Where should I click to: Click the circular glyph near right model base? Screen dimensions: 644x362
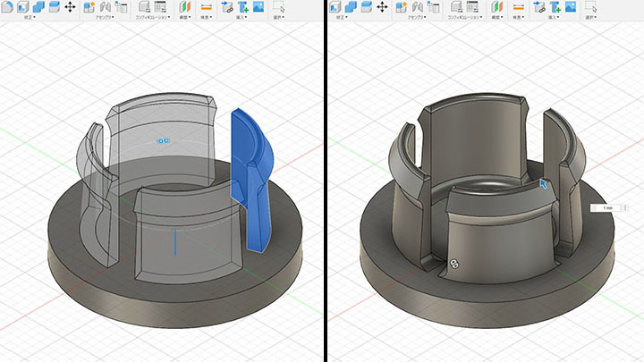coord(454,264)
